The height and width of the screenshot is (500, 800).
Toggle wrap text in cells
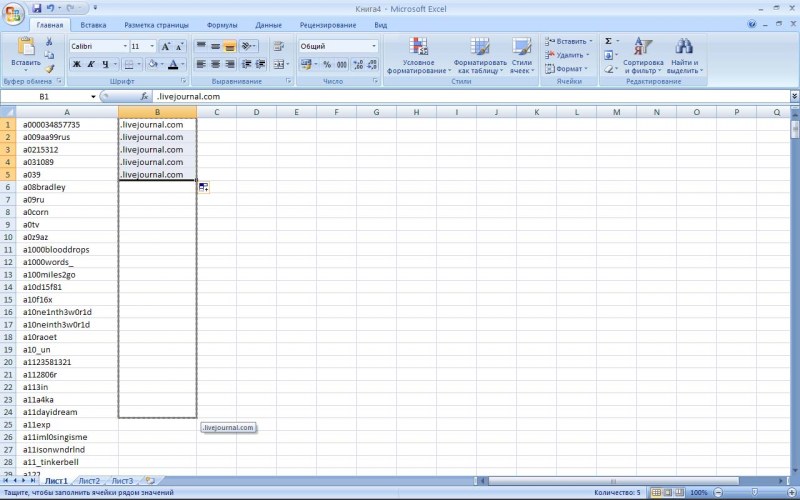click(279, 46)
